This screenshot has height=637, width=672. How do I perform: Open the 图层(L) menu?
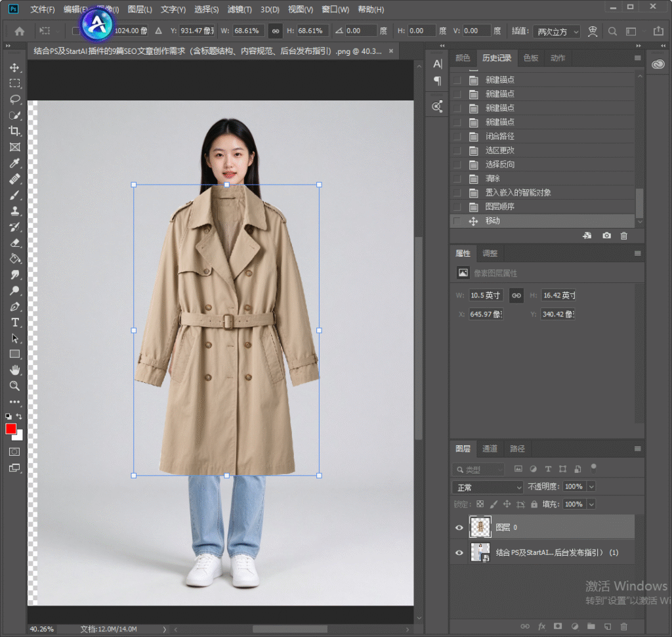tap(140, 9)
